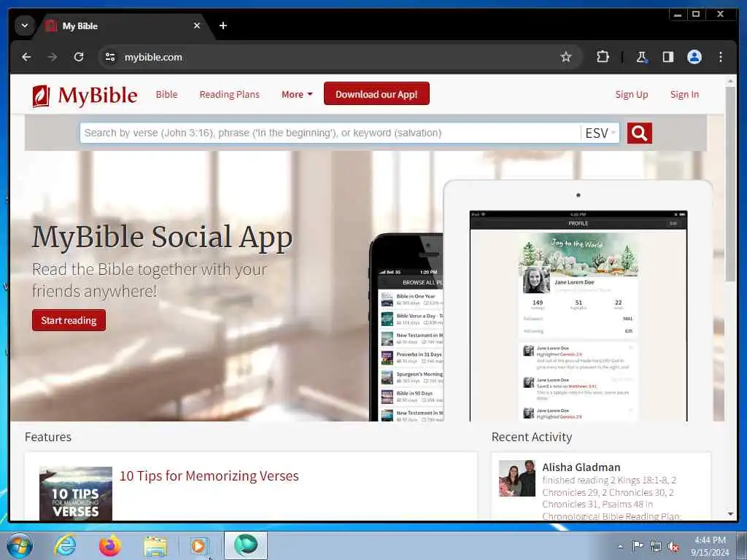747x560 pixels.
Task: Expand the More dropdown menu
Action: pos(297,94)
